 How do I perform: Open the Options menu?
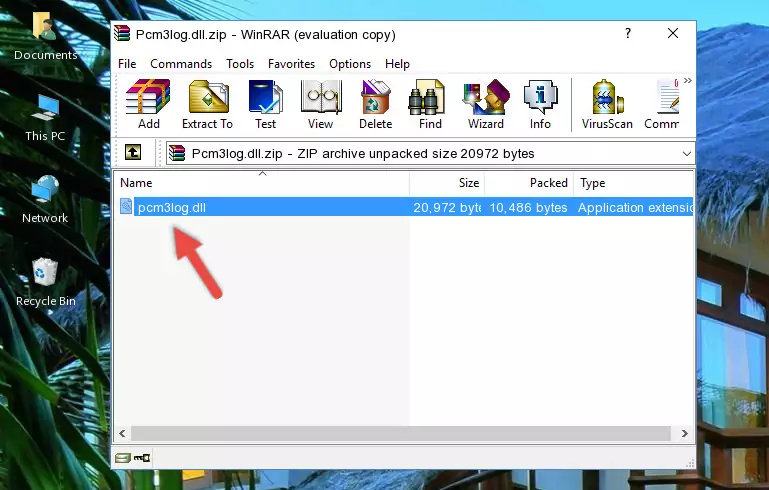click(x=350, y=64)
